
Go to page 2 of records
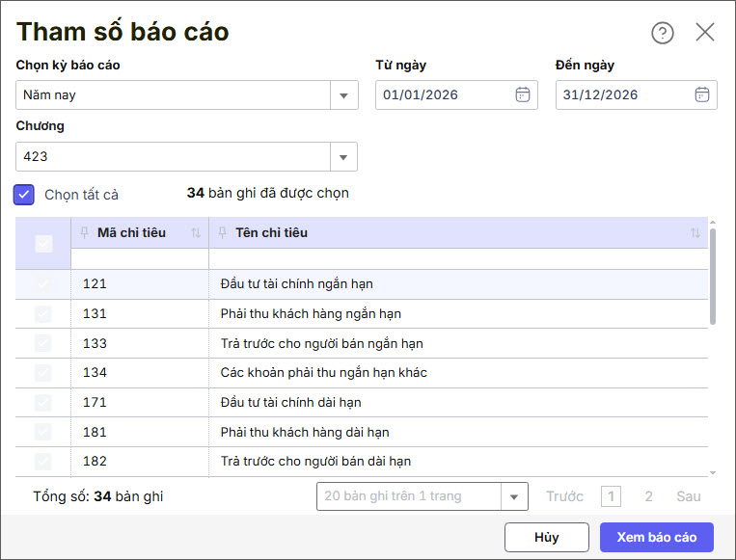tap(648, 496)
